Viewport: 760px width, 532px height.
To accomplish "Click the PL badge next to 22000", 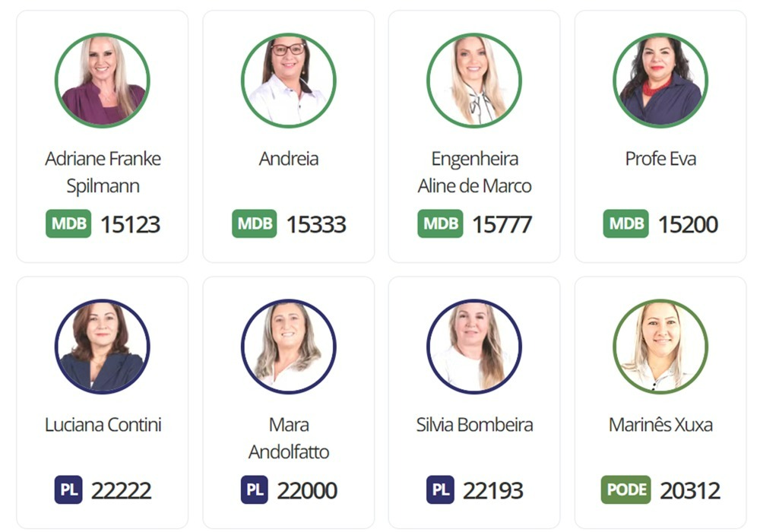I will [x=255, y=489].
